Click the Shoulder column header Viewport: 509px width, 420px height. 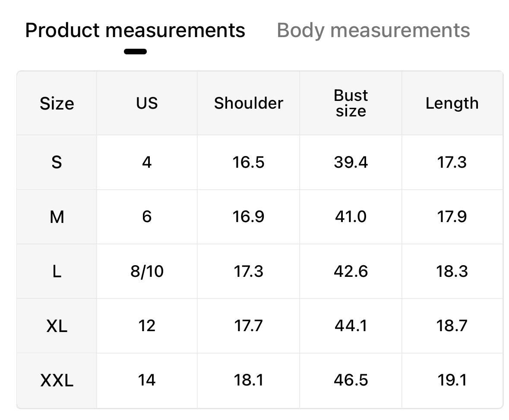point(248,103)
